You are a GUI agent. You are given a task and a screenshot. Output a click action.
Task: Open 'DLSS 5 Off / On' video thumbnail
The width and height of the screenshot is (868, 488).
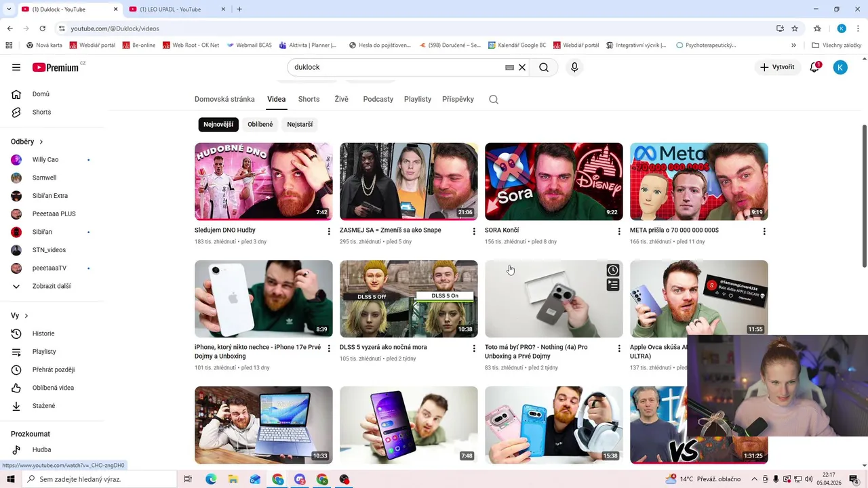tap(409, 299)
